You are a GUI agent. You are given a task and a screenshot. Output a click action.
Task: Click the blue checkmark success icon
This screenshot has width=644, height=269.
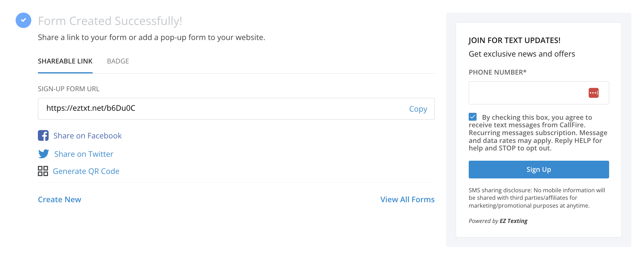pyautogui.click(x=23, y=20)
